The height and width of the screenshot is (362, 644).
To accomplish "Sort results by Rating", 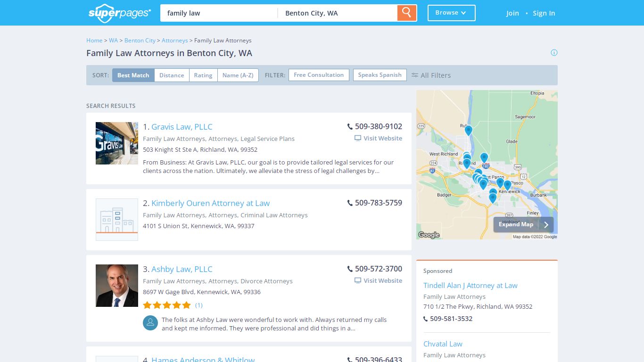I will click(x=203, y=75).
